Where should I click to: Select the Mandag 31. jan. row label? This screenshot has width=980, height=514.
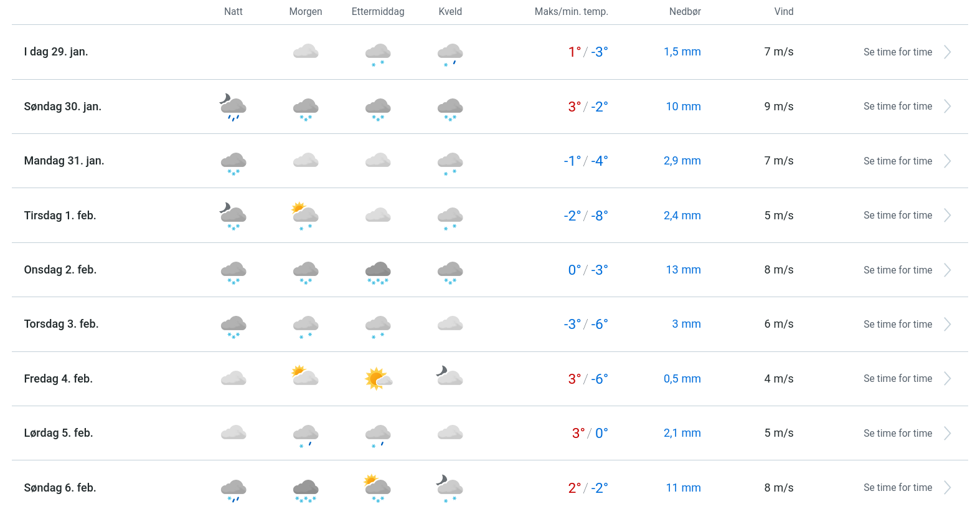pyautogui.click(x=64, y=161)
